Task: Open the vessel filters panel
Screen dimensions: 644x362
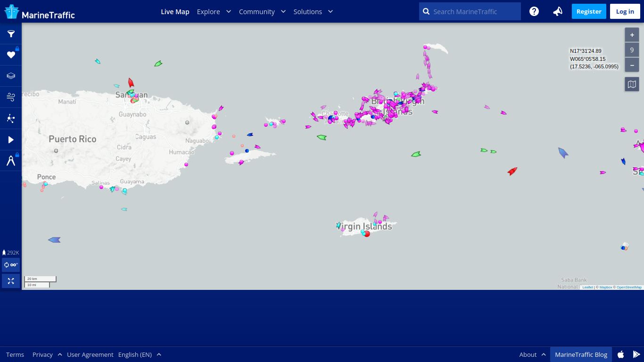Action: [11, 33]
